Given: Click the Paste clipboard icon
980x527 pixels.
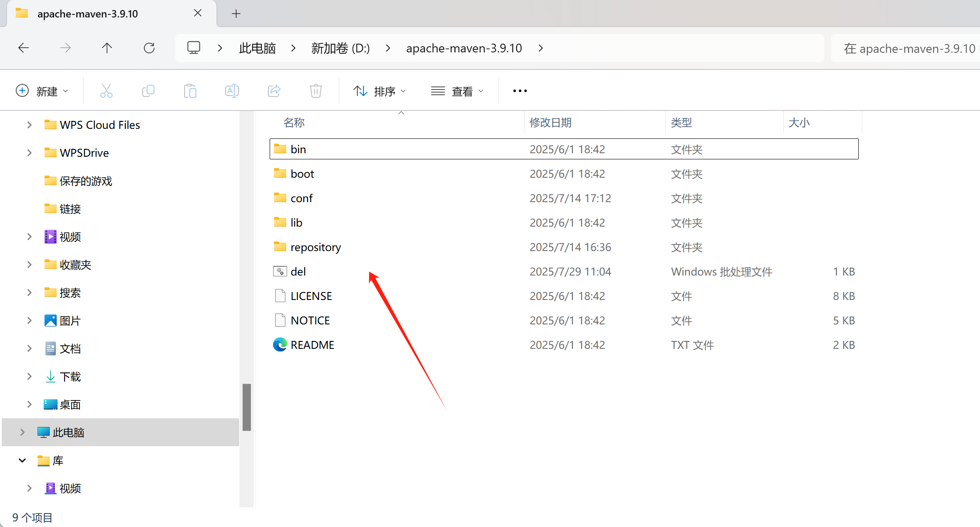Looking at the screenshot, I should tap(190, 91).
